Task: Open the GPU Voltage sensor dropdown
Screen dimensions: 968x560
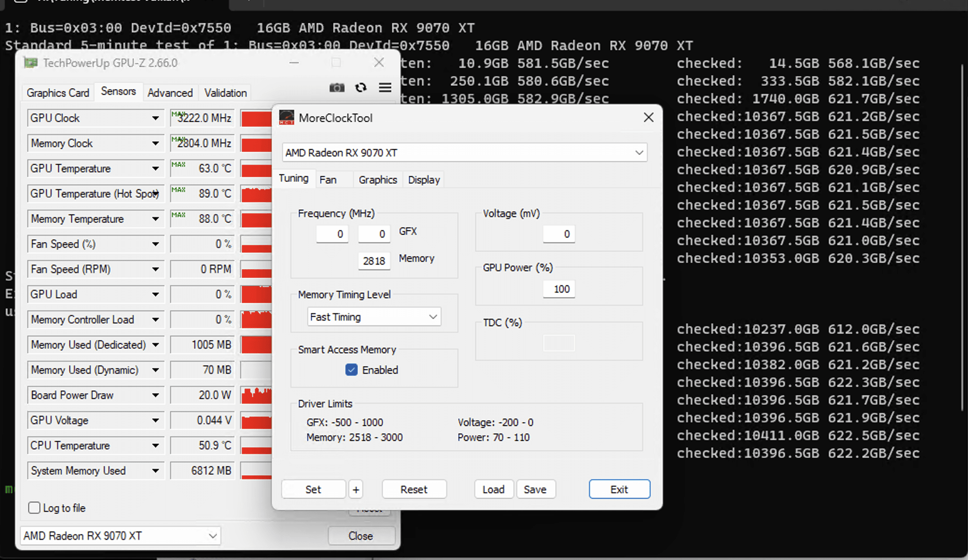Action: (155, 420)
